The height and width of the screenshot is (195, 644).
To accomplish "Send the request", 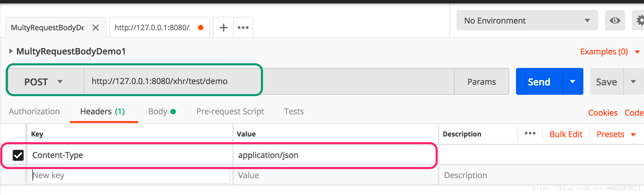I will (x=539, y=82).
